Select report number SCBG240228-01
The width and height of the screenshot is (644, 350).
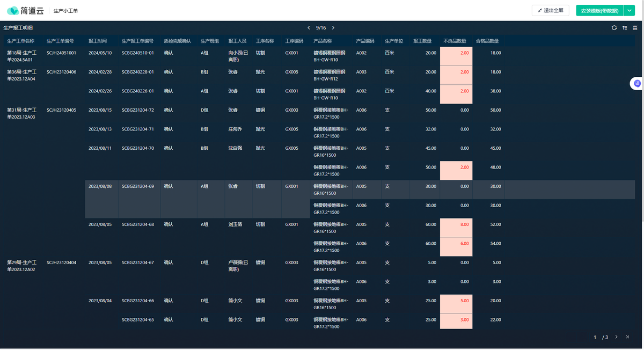(138, 72)
